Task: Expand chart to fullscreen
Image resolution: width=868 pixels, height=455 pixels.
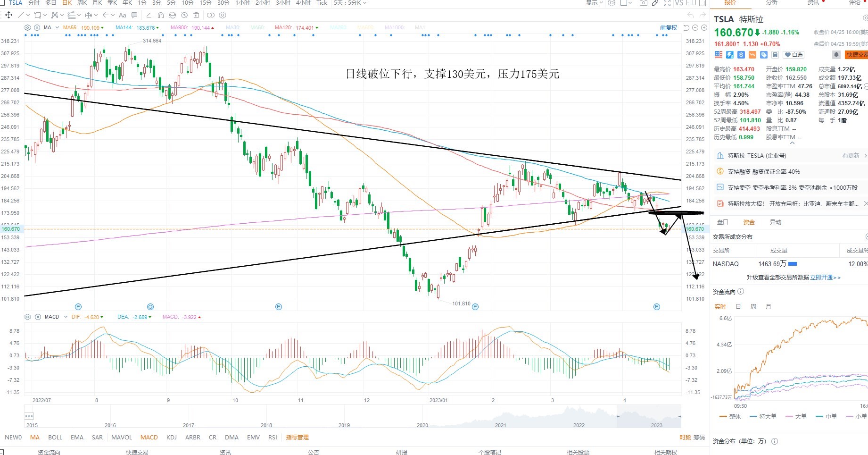Action: (667, 3)
